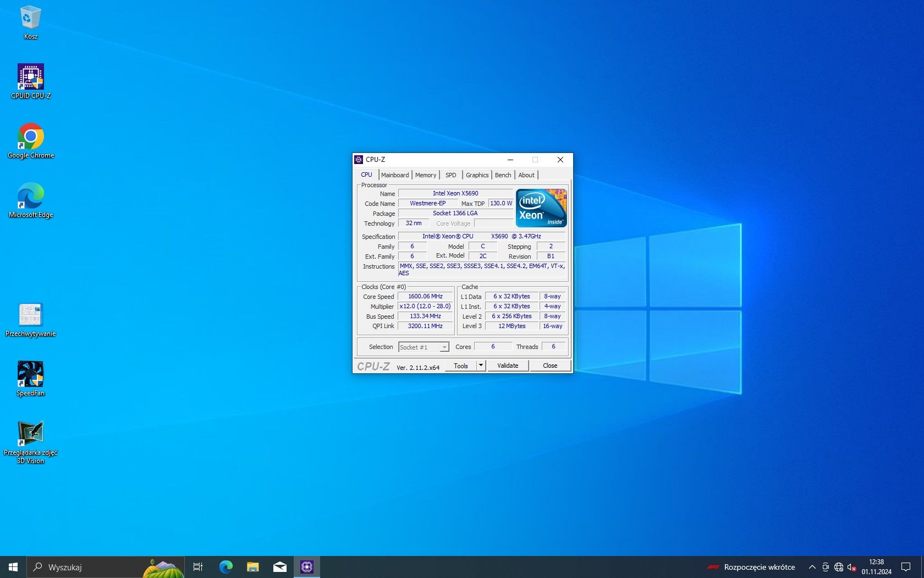Click the Ver. 2.11.2.x64 version text
Viewport: 924px width, 578px height.
coord(418,368)
